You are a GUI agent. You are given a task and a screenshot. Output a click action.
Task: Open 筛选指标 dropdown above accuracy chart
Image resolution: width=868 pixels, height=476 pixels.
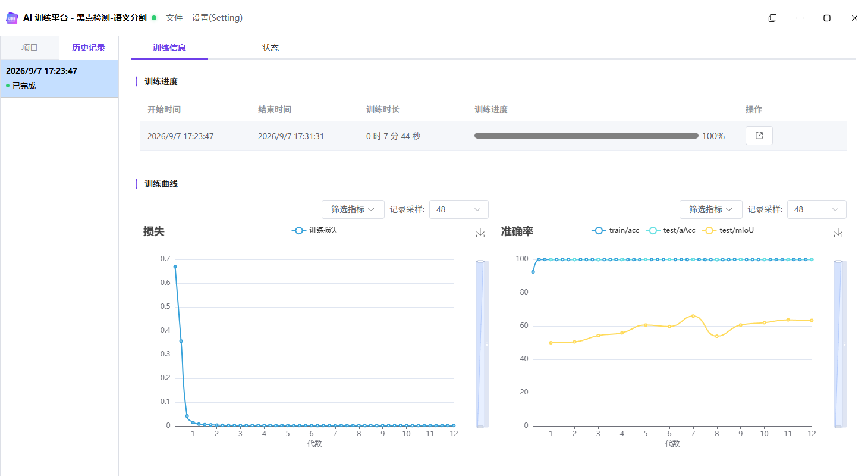(711, 209)
